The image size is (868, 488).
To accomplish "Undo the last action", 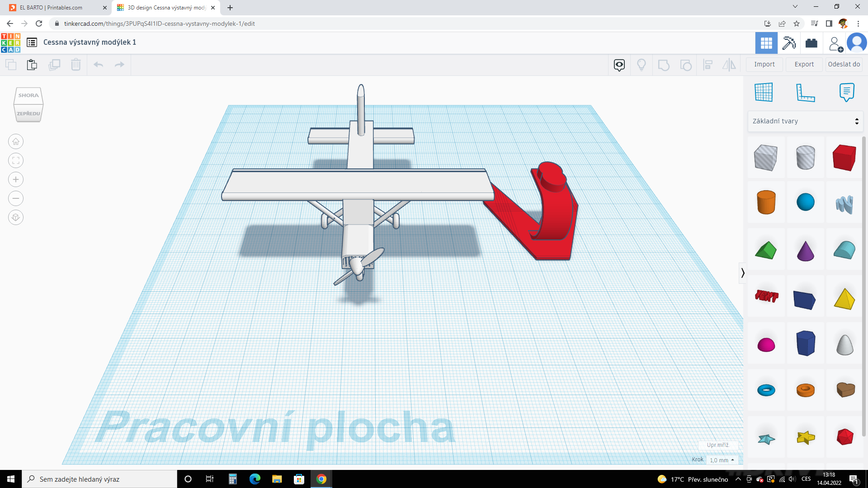I will pos(99,65).
